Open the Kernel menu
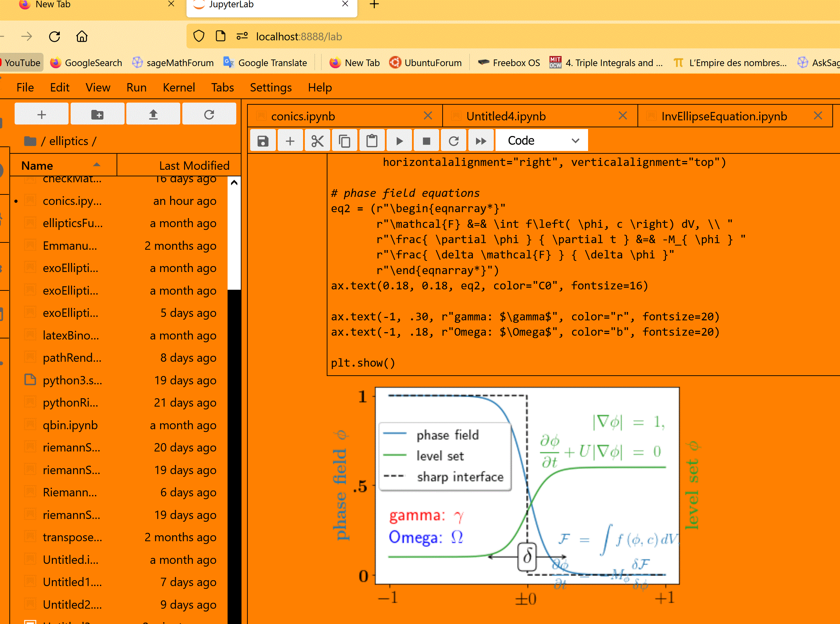840x624 pixels. (179, 87)
